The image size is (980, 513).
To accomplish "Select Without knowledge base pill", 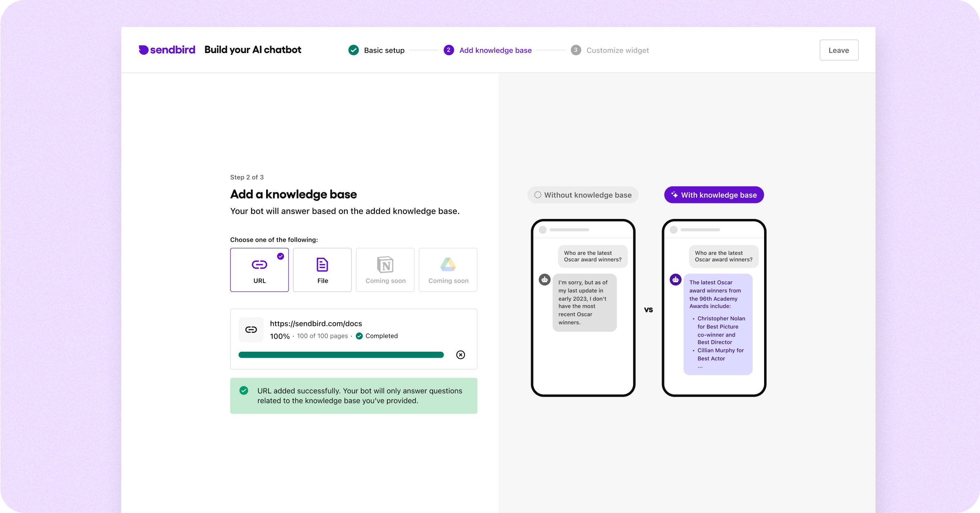I will pos(583,195).
